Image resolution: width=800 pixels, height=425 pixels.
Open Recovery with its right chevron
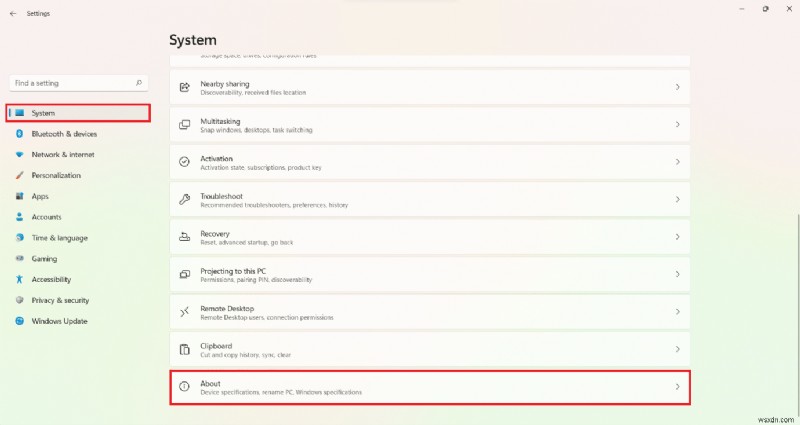click(678, 237)
